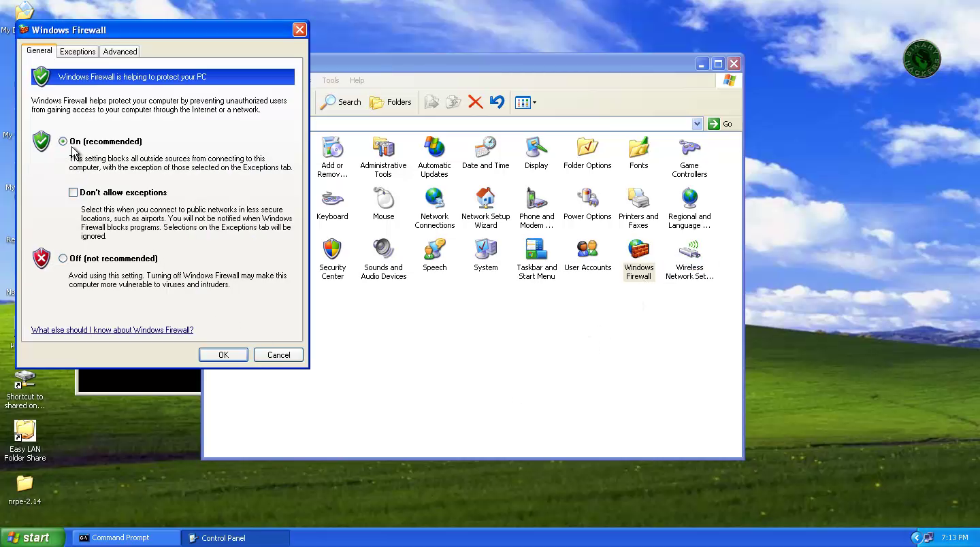Open Administrative Tools in Control Panel
The height and width of the screenshot is (547, 980).
[383, 157]
